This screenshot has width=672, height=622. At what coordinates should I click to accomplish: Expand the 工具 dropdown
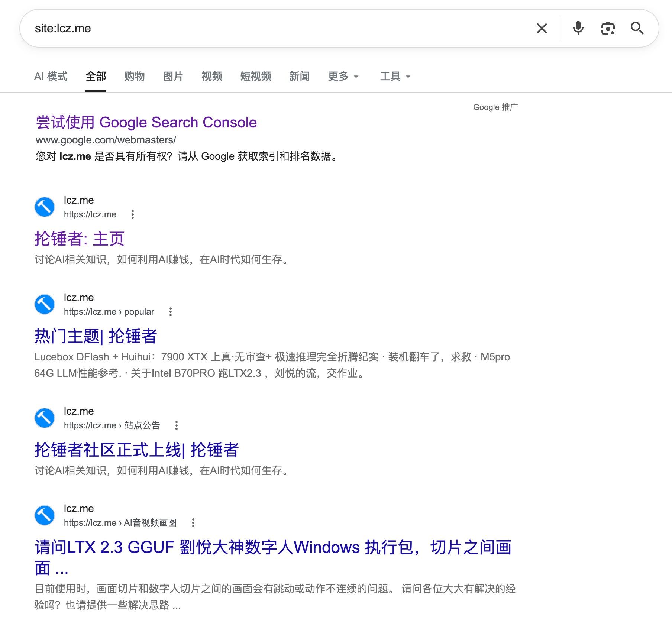pos(395,77)
